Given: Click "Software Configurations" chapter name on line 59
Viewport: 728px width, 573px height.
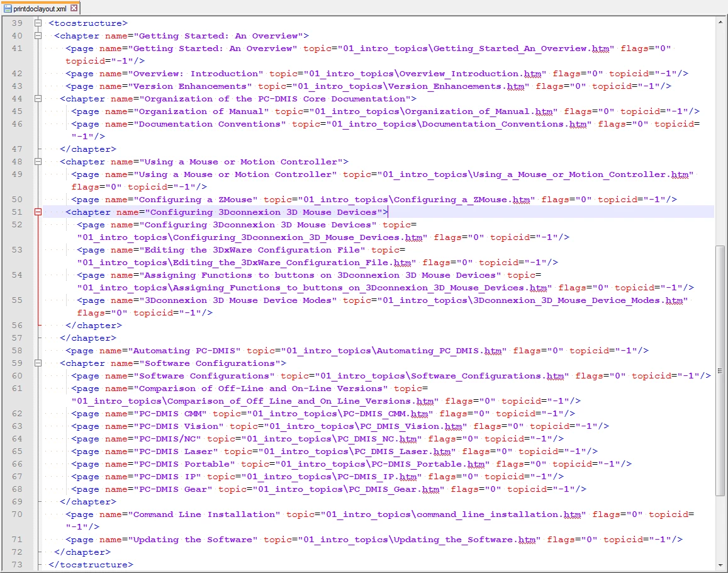Looking at the screenshot, I should [210, 363].
